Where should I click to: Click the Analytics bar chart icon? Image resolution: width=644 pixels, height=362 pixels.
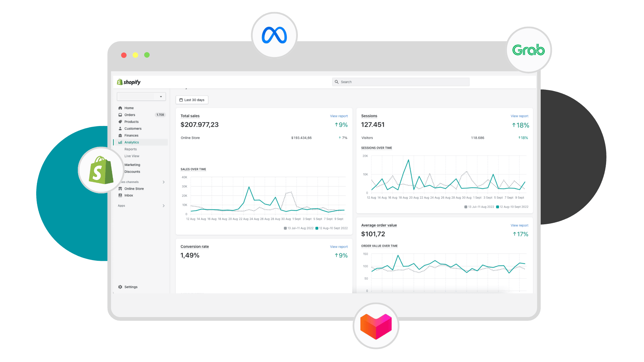120,142
